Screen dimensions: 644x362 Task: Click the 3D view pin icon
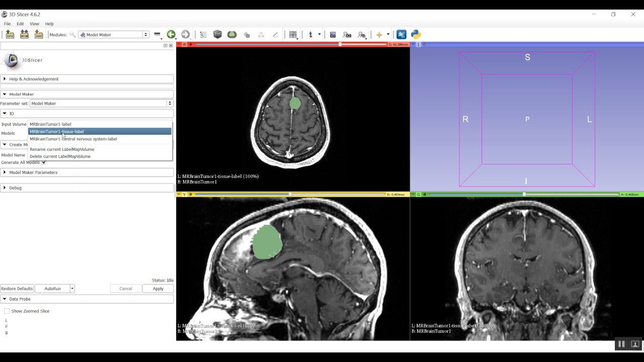pos(413,45)
